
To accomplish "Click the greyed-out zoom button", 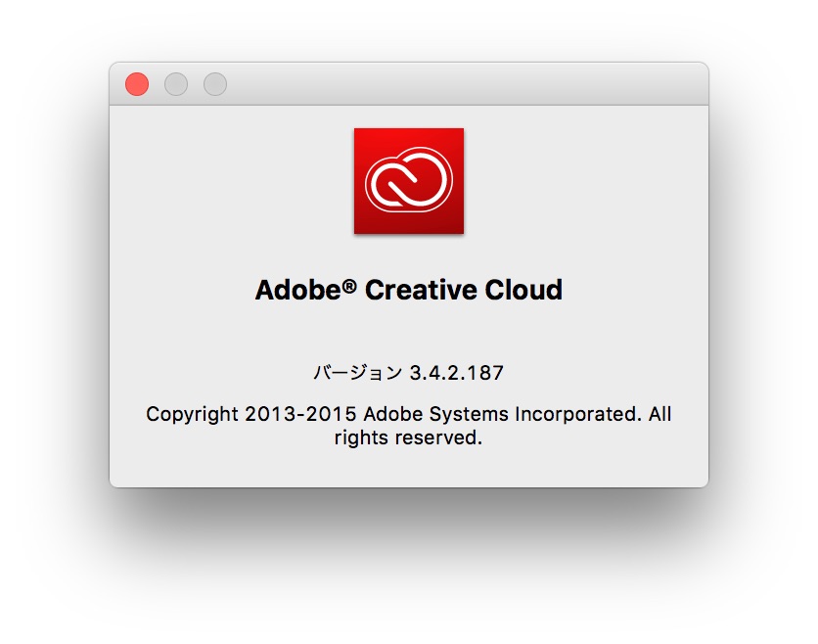I will pos(215,84).
